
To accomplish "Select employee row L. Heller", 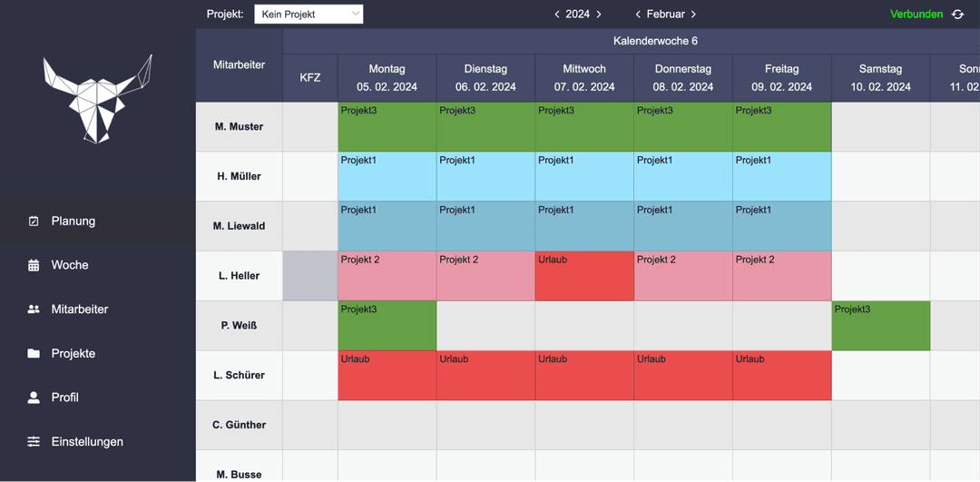I will click(x=239, y=276).
